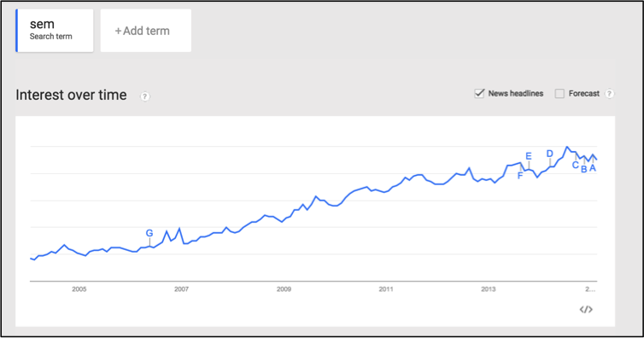
Task: Click news headline marker F
Action: [x=520, y=176]
